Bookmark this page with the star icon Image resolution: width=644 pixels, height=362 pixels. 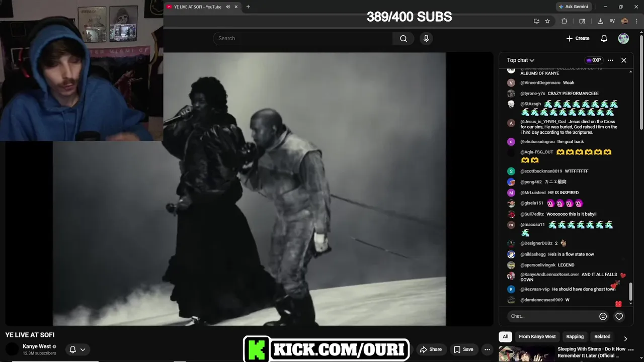547,21
